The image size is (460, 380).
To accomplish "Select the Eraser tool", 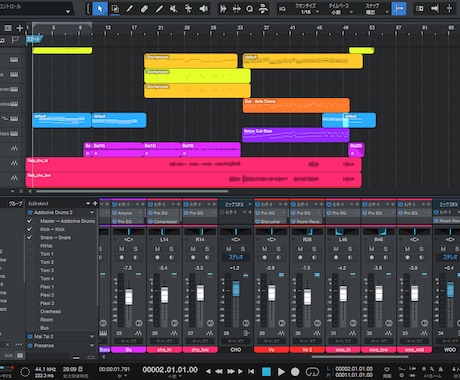I will coord(144,9).
